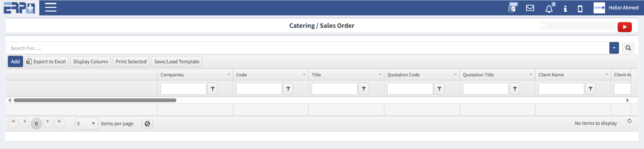Click Export to Excel
644x149 pixels.
(46, 62)
